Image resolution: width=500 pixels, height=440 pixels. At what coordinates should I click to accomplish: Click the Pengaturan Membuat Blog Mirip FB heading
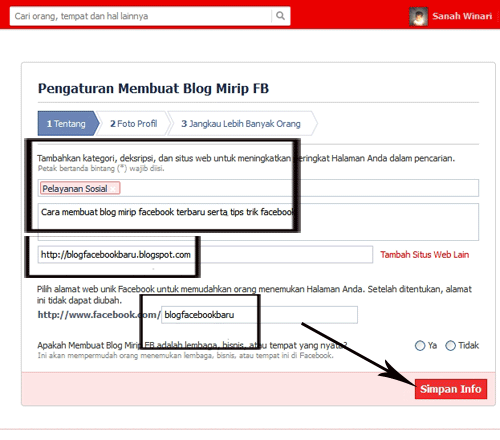pos(153,88)
